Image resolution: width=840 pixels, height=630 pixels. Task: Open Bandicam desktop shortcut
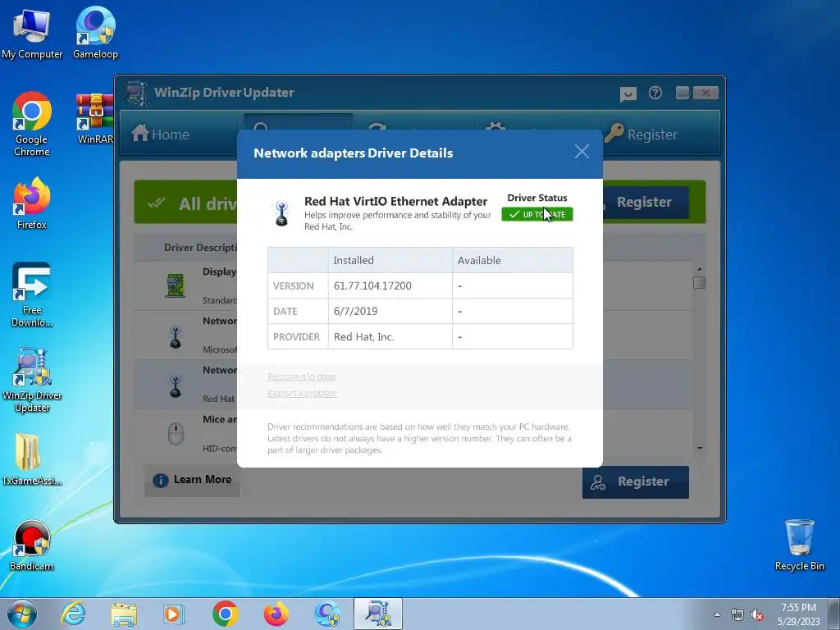pos(32,546)
